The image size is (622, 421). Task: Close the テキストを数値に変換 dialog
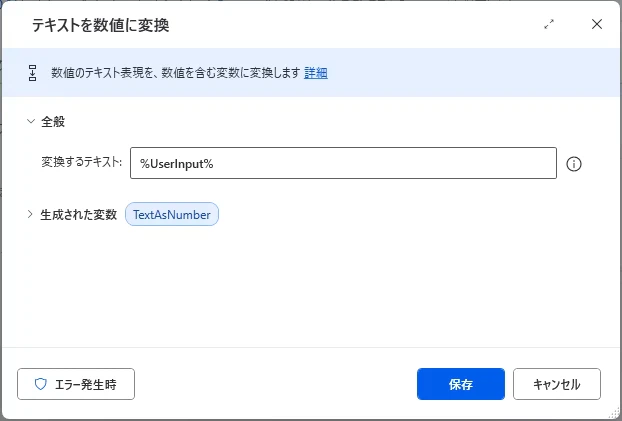click(597, 24)
